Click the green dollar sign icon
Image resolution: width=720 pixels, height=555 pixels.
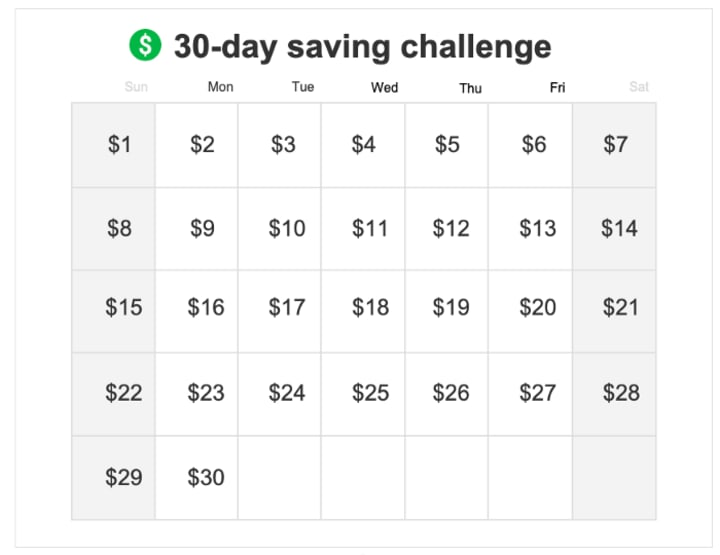click(x=145, y=44)
